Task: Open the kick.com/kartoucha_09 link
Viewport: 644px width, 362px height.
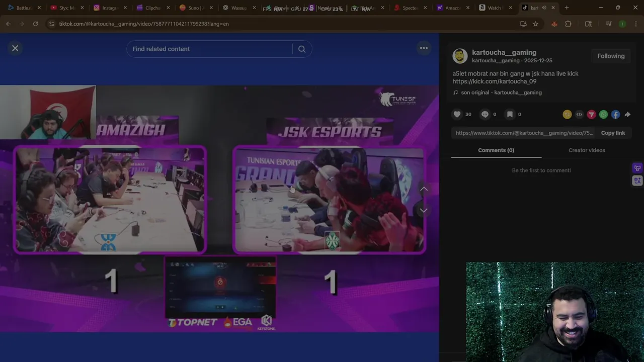Action: pos(494,81)
